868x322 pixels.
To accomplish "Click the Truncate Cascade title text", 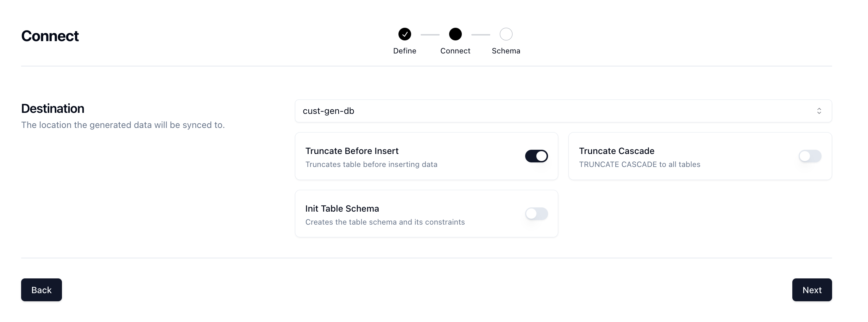I will 616,151.
